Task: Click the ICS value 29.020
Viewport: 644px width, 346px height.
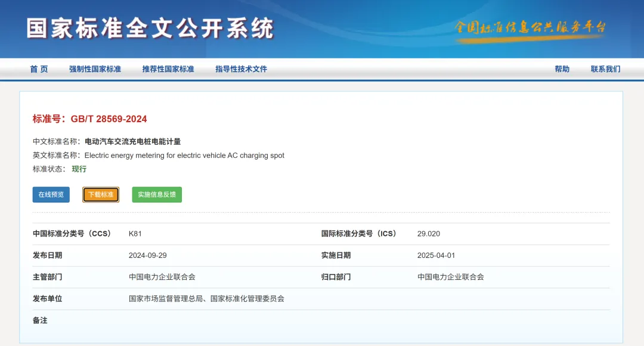Action: [428, 233]
